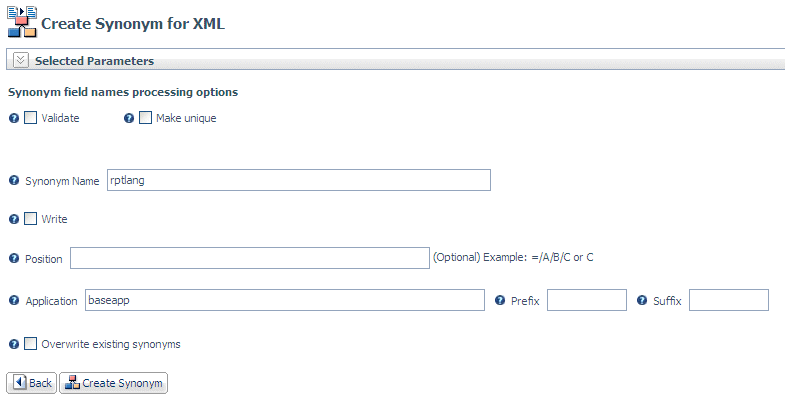Click the Application field containing baseapp
This screenshot has width=785, height=404.
(285, 300)
